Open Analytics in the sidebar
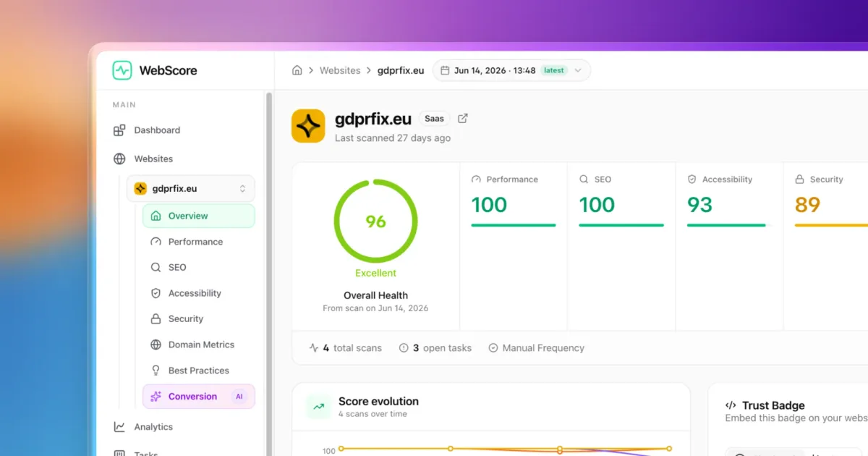The width and height of the screenshot is (868, 456). point(143,427)
